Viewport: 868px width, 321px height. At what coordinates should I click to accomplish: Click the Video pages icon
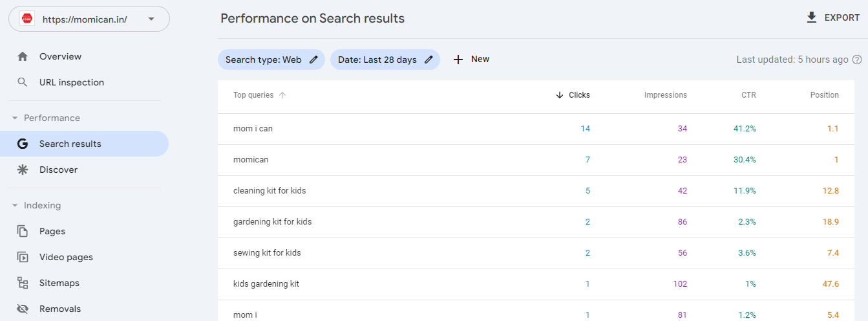[x=23, y=257]
